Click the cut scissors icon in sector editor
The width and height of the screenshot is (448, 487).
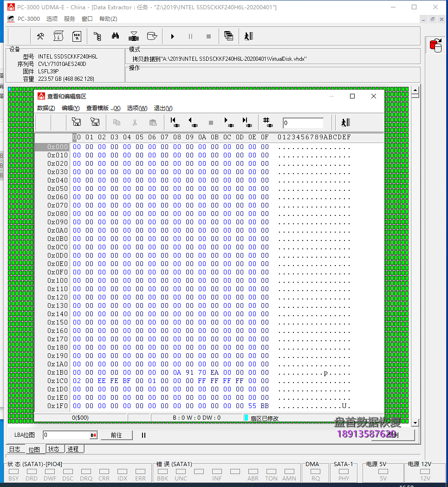click(135, 123)
